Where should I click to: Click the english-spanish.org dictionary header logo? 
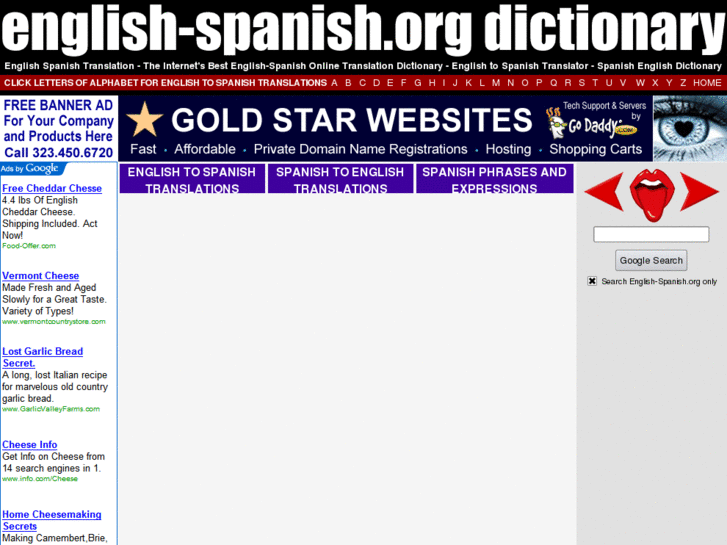(x=364, y=29)
